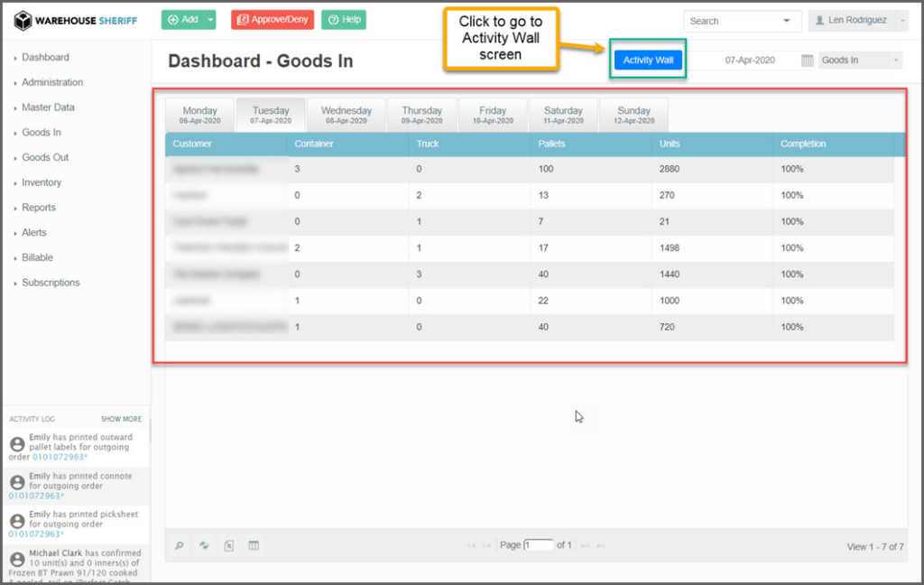
Task: Go to the next page arrow
Action: pos(584,545)
